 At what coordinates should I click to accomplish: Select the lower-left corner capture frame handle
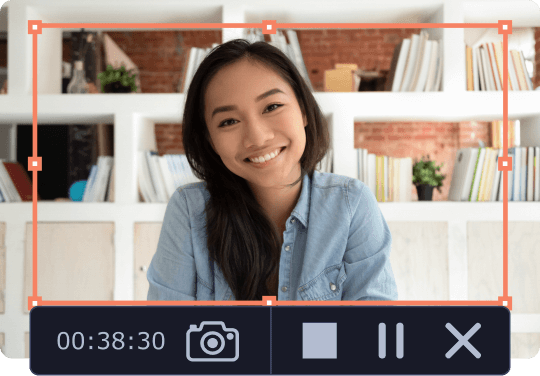click(x=35, y=302)
